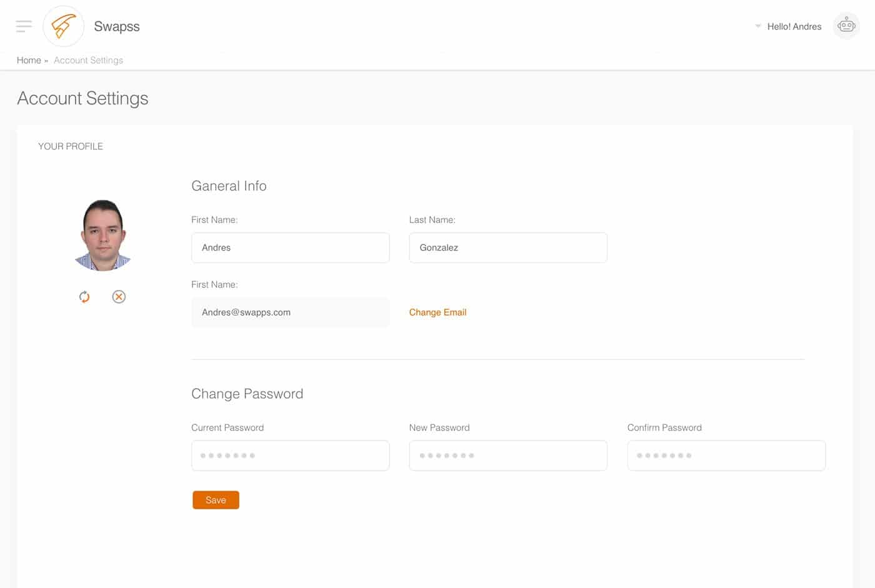This screenshot has height=588, width=875.
Task: Click the Account Settings page title
Action: [82, 99]
